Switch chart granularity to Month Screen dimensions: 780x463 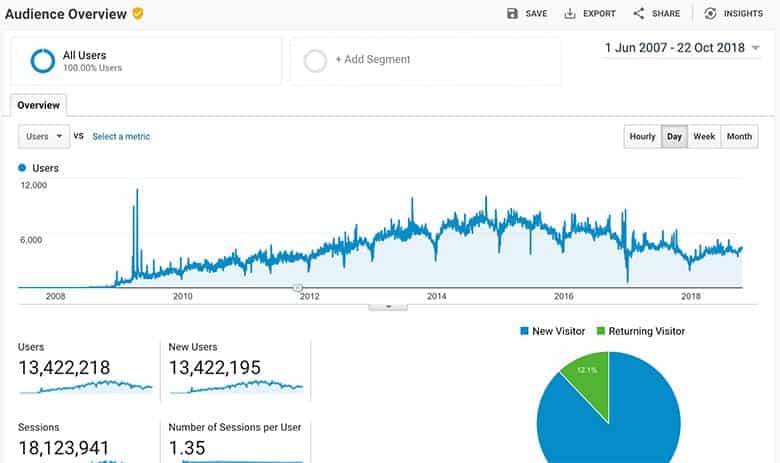pyautogui.click(x=739, y=136)
